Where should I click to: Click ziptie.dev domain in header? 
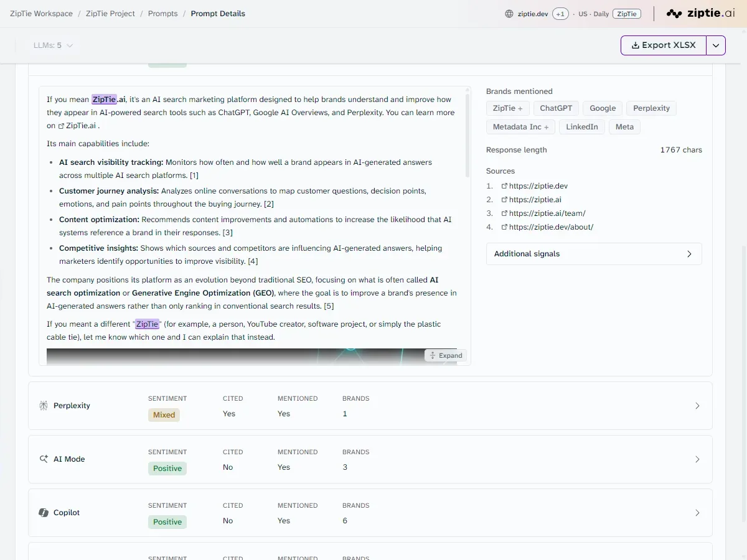click(x=533, y=14)
